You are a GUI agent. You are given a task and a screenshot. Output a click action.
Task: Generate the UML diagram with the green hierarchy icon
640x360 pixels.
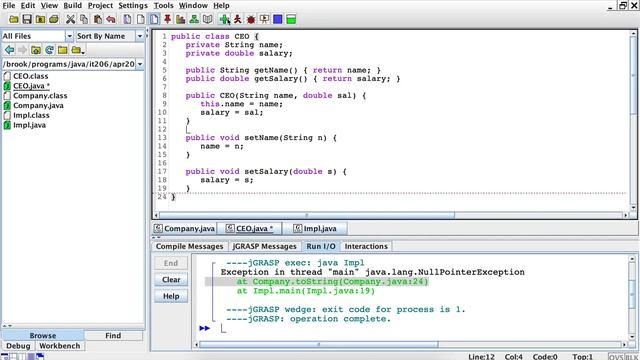(x=194, y=19)
